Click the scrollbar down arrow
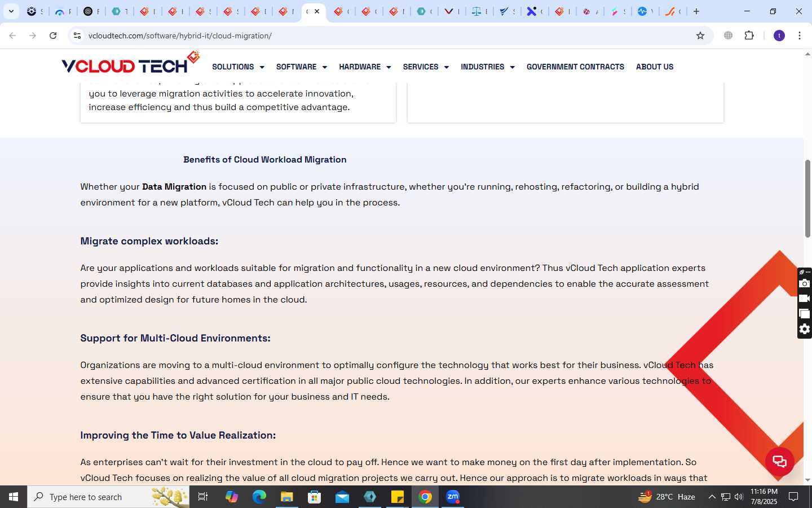 (x=807, y=480)
